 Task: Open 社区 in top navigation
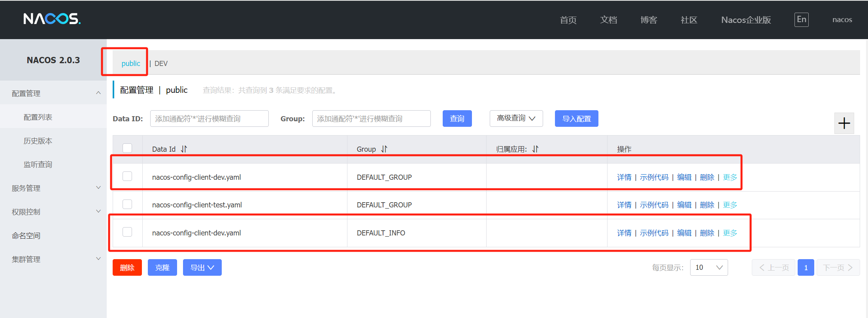pos(689,20)
